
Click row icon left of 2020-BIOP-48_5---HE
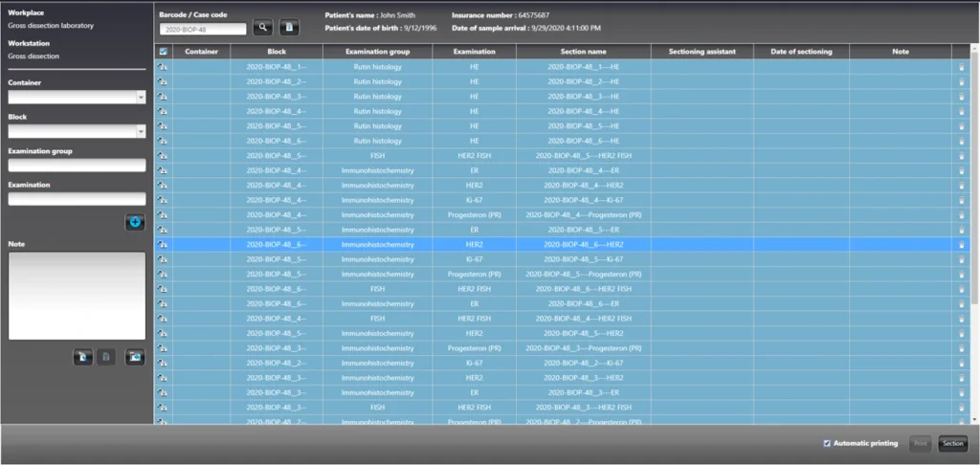point(163,126)
